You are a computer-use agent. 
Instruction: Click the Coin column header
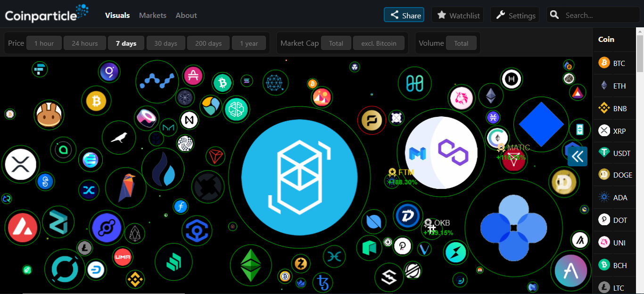click(606, 40)
